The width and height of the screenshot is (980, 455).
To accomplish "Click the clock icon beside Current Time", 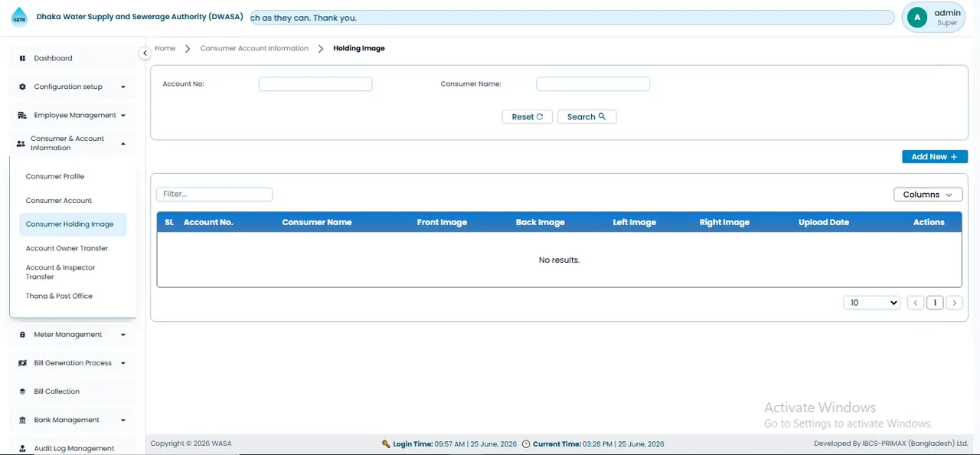I will pos(525,444).
